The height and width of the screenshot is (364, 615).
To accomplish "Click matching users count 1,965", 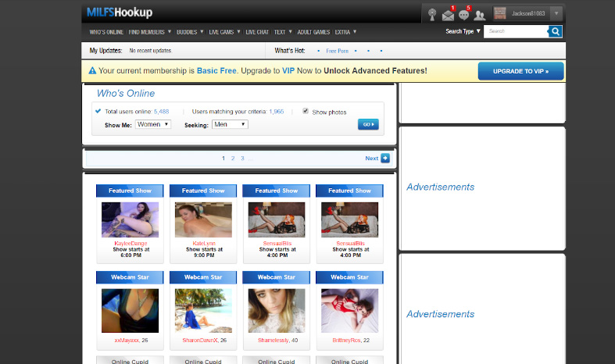I will point(277,112).
